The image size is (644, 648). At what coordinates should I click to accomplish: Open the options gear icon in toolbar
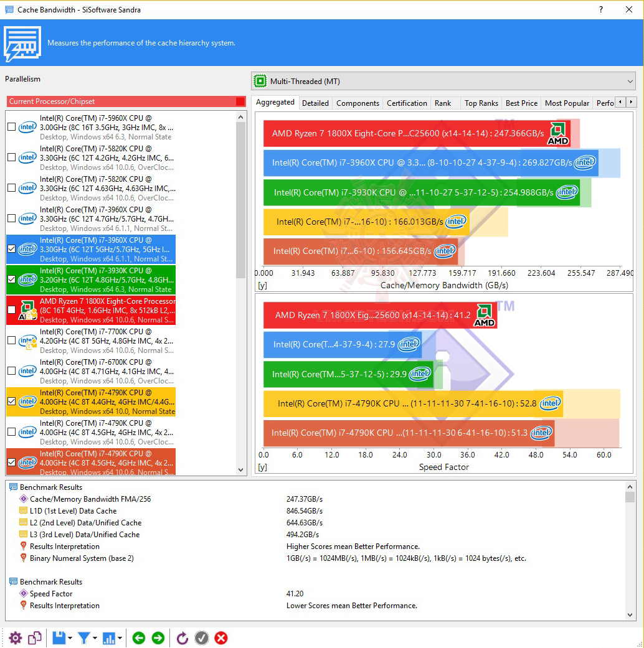[16, 638]
